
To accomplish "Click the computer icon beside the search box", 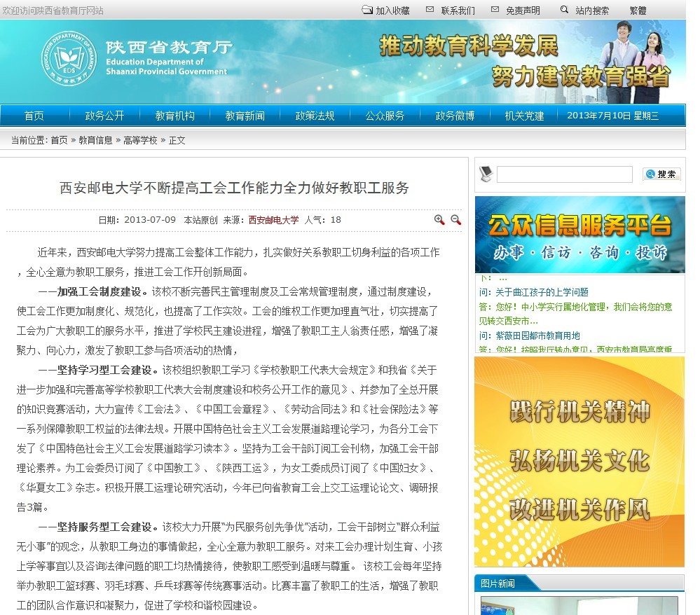I will click(x=486, y=174).
